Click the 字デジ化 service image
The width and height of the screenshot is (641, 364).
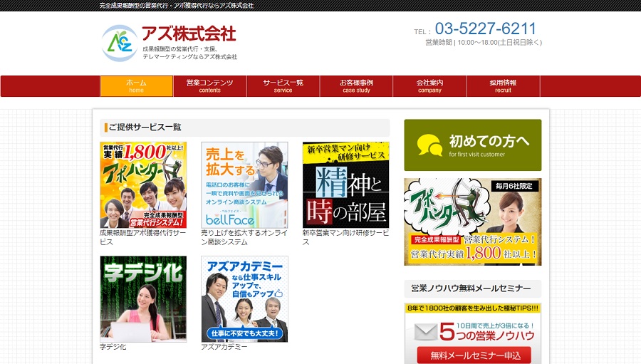pyautogui.click(x=143, y=298)
